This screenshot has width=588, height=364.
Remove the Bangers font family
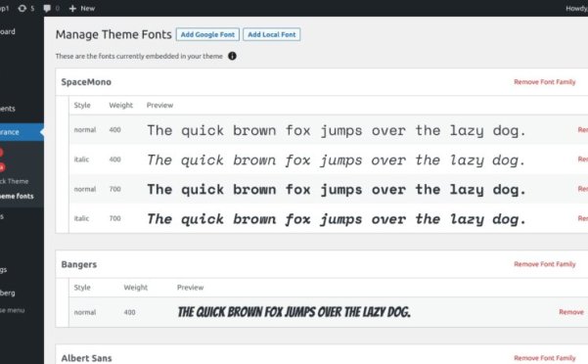(x=544, y=264)
